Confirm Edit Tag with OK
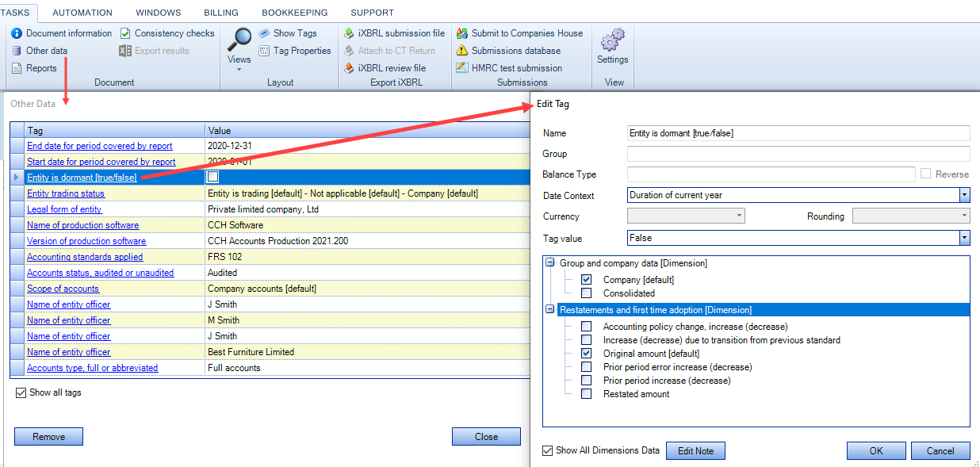980x467 pixels. click(x=876, y=451)
